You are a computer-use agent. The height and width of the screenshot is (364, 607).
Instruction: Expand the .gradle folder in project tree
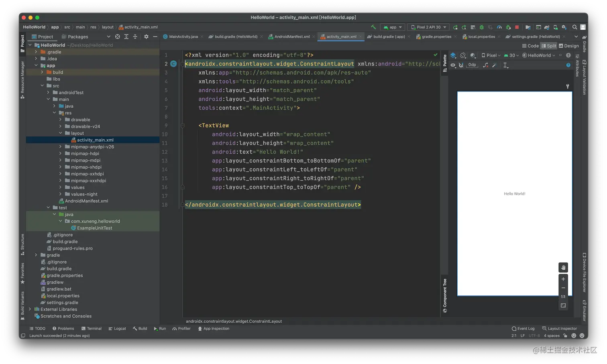(36, 52)
